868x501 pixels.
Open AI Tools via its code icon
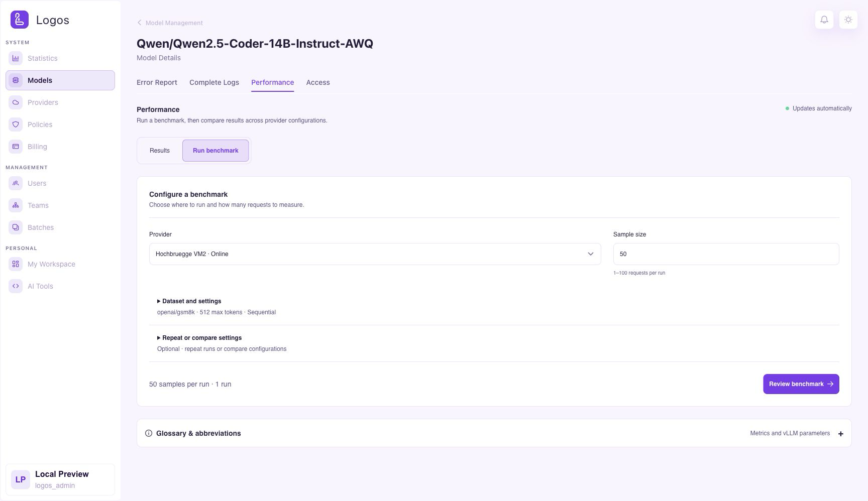(16, 286)
